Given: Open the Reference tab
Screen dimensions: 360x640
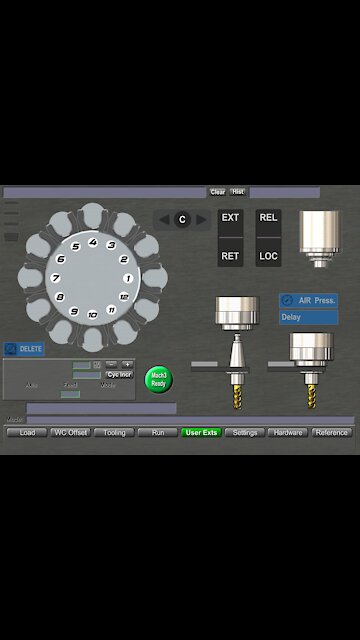Looking at the screenshot, I should [332, 433].
